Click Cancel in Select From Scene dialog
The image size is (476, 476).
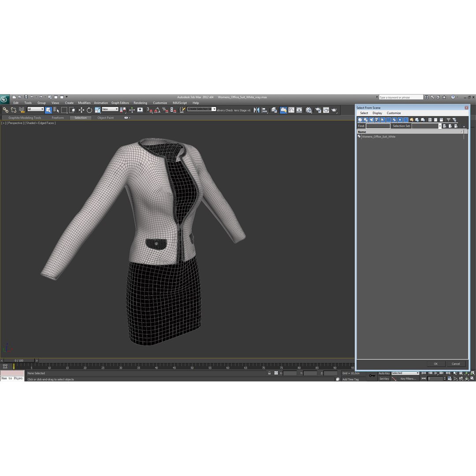coord(456,364)
